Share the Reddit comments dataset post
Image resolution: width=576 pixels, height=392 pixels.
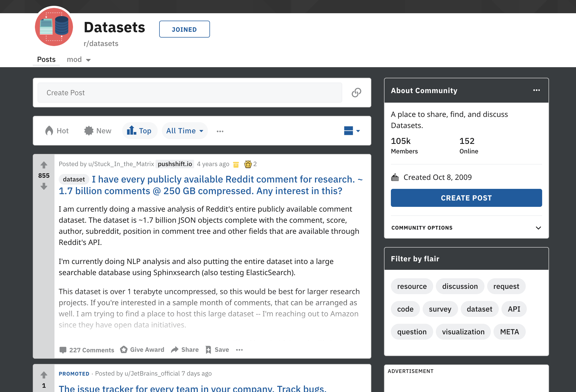pyautogui.click(x=185, y=350)
